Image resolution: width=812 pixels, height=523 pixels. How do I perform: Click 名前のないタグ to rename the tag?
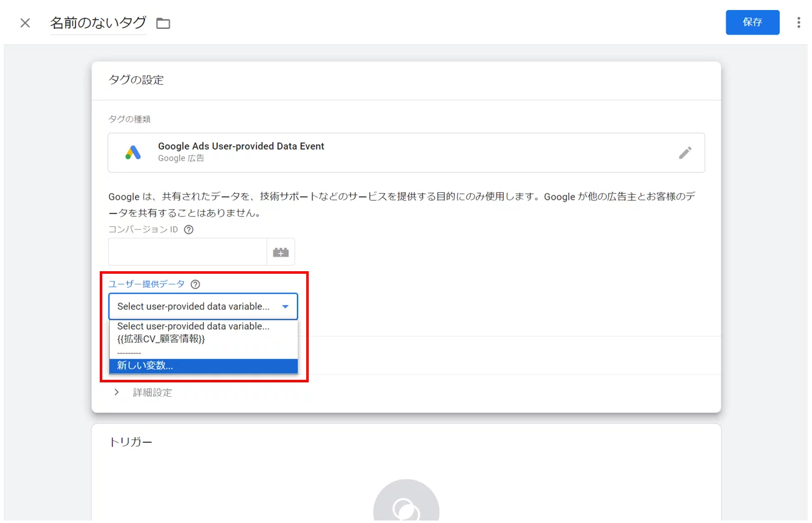[97, 22]
